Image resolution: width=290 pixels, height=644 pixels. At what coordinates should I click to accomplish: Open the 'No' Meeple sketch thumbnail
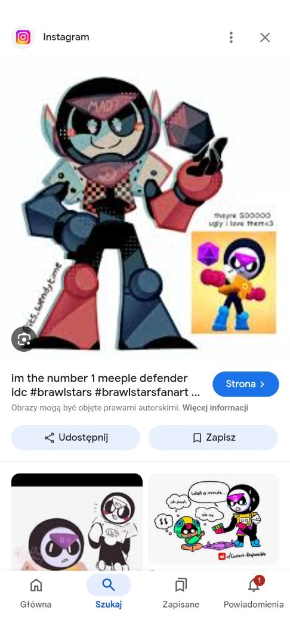point(77,522)
